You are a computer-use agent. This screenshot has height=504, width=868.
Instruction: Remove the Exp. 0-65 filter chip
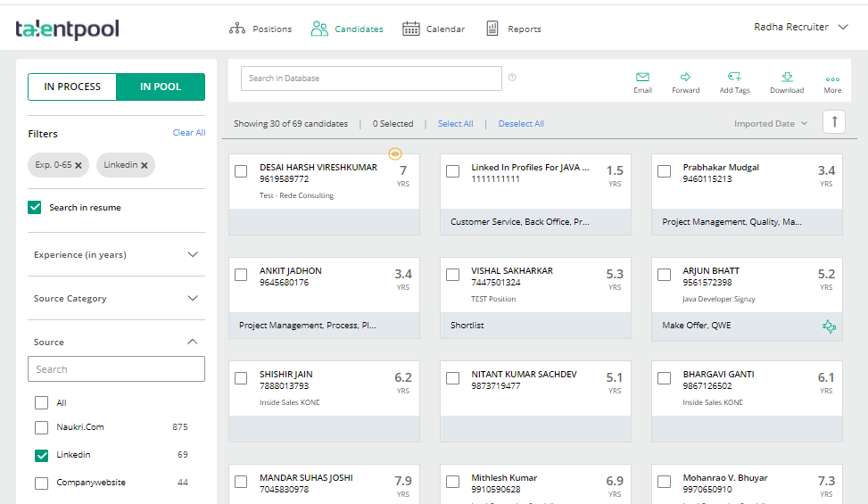tap(78, 165)
